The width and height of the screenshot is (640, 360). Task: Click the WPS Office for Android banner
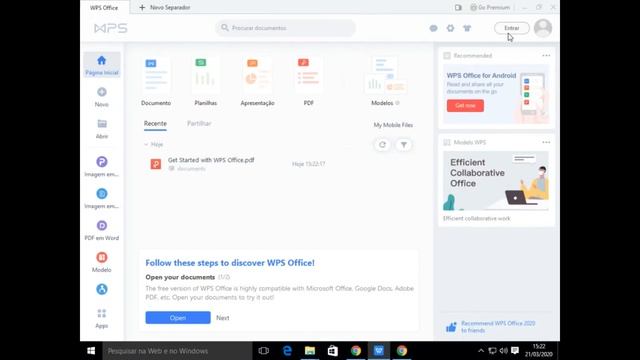coord(496,94)
